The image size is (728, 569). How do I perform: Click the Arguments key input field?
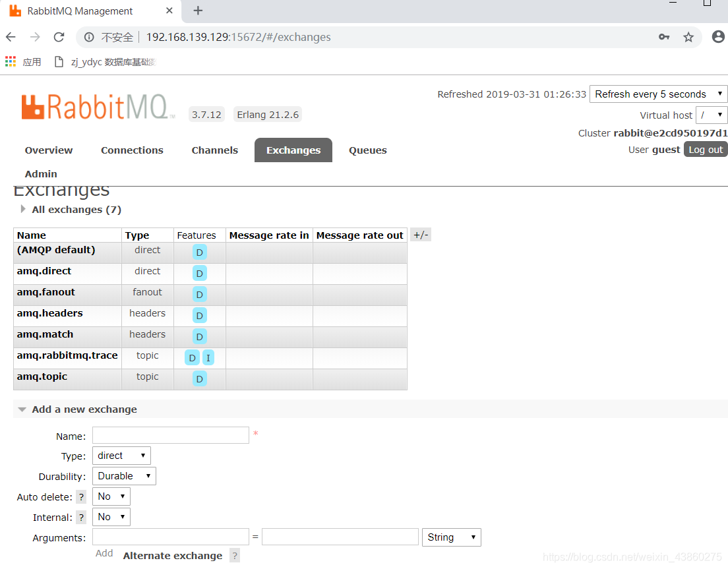click(171, 537)
